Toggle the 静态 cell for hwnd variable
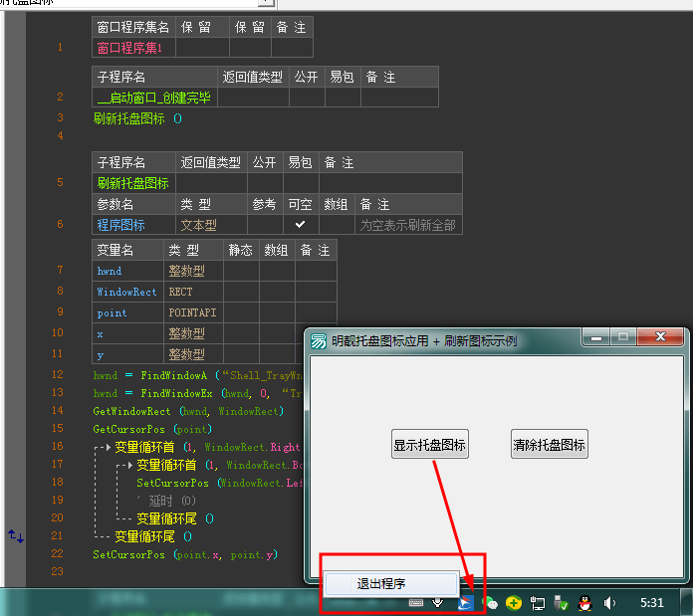This screenshot has height=616, width=693. 240,271
